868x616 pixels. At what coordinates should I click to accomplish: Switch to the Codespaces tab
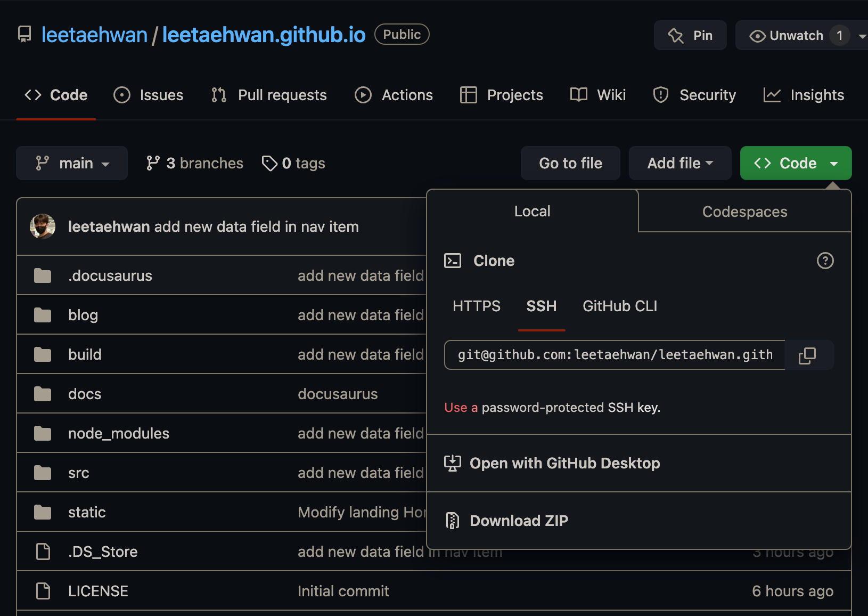(x=744, y=212)
